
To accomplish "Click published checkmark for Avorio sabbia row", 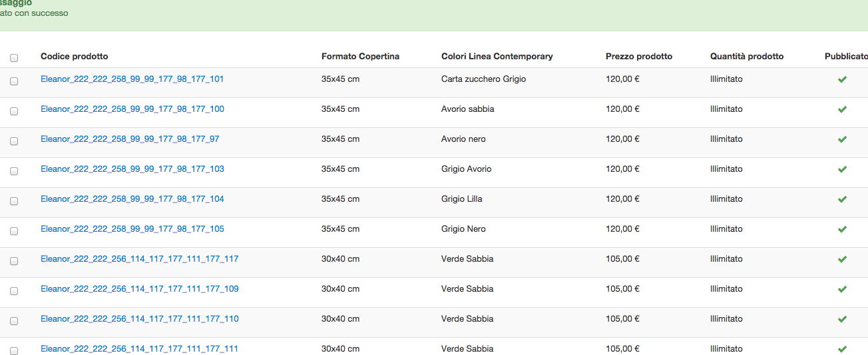I will tap(842, 109).
